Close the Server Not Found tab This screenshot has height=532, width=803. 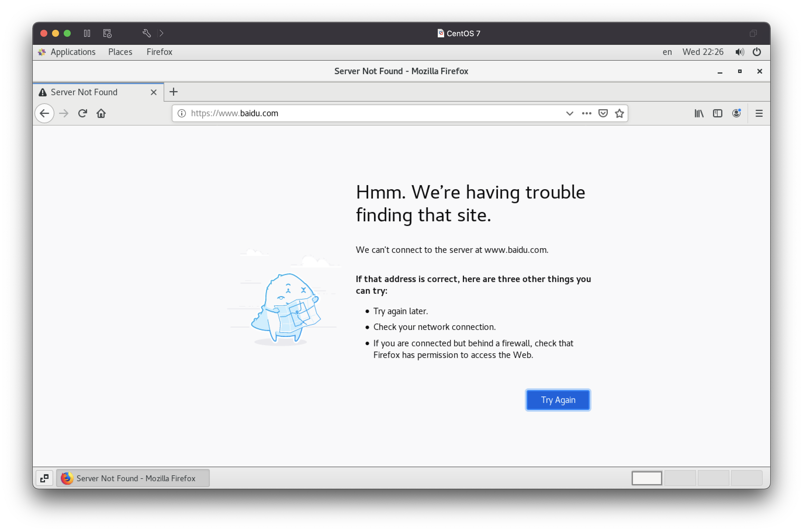tap(153, 92)
